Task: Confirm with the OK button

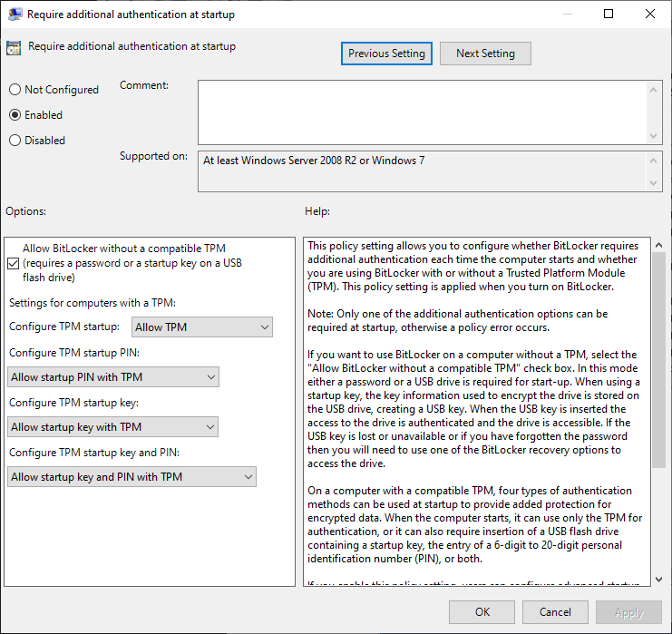Action: 482,611
